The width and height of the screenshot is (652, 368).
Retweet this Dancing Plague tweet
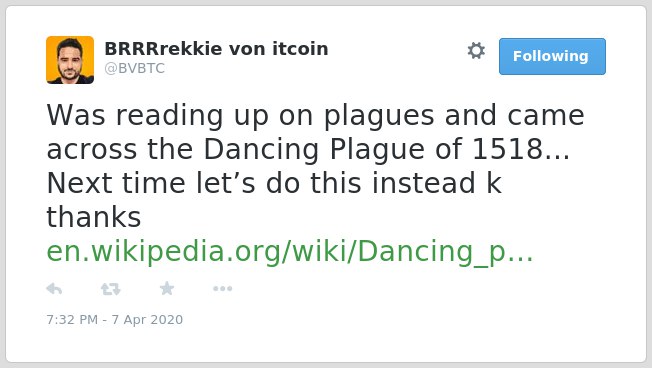(x=111, y=289)
